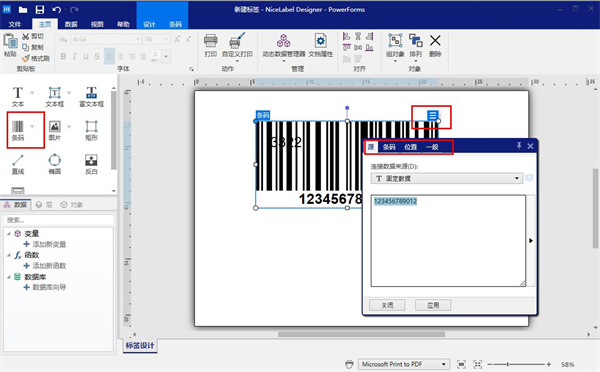Open Document Properties (文档属性)
600x372 pixels.
coord(321,45)
